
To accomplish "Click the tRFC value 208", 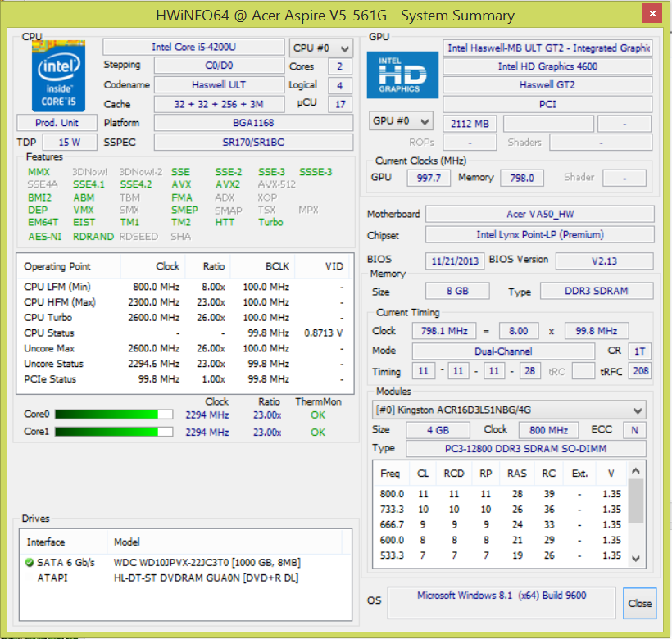I will (640, 371).
